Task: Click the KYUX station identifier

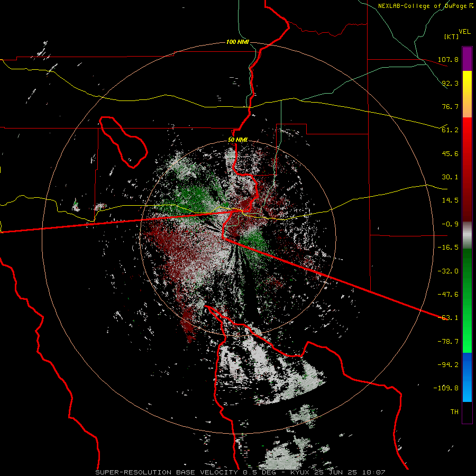Action: coord(300,472)
